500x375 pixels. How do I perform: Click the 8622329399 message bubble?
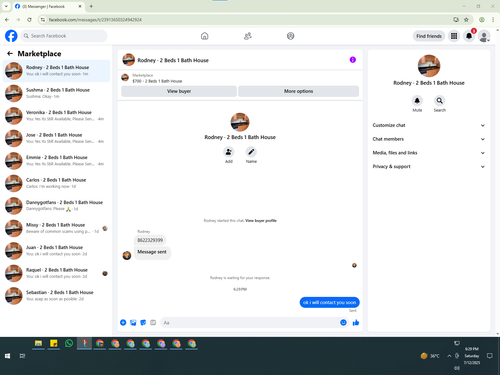click(x=150, y=240)
